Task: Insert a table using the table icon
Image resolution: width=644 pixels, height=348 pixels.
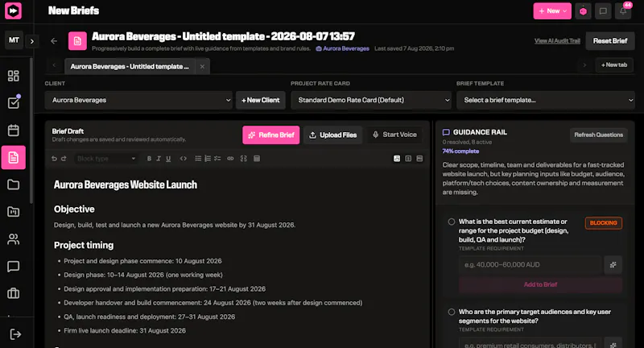Action: point(257,159)
